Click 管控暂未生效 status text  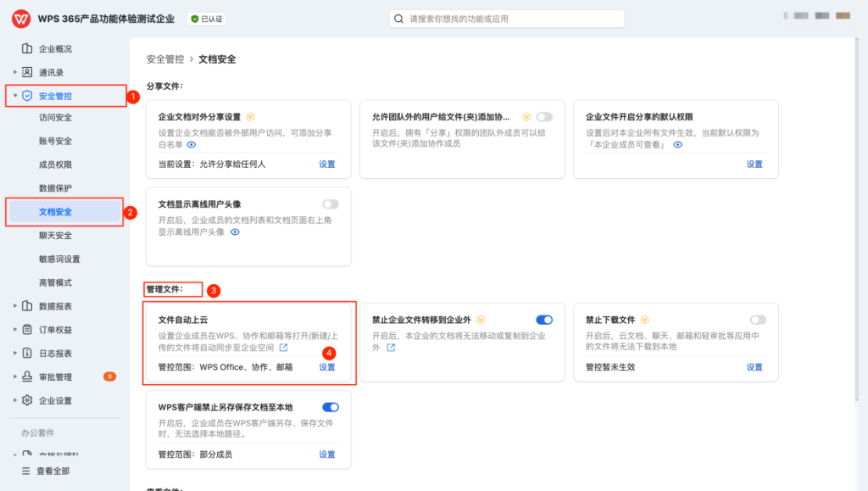coord(610,367)
